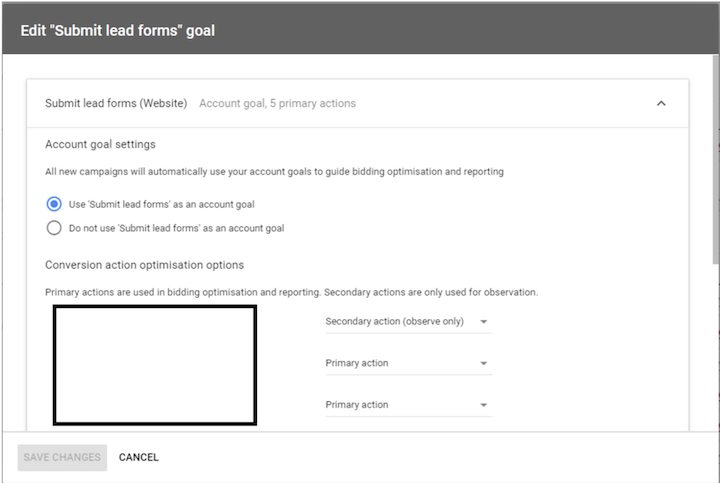Click the 'Edit "Submit lead forms" goal' title
Viewport: 720px width, 483px height.
117,30
